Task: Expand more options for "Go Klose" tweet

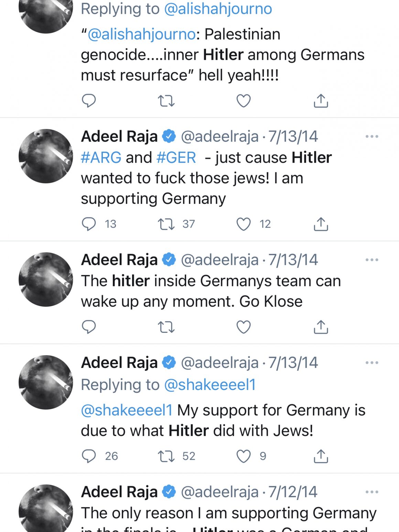Action: click(372, 260)
